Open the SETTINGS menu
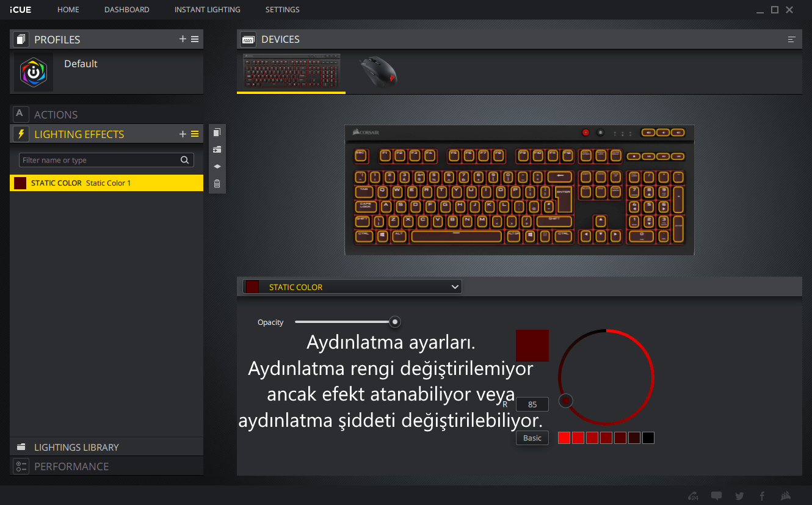Screen dimensions: 812x505 [283, 10]
